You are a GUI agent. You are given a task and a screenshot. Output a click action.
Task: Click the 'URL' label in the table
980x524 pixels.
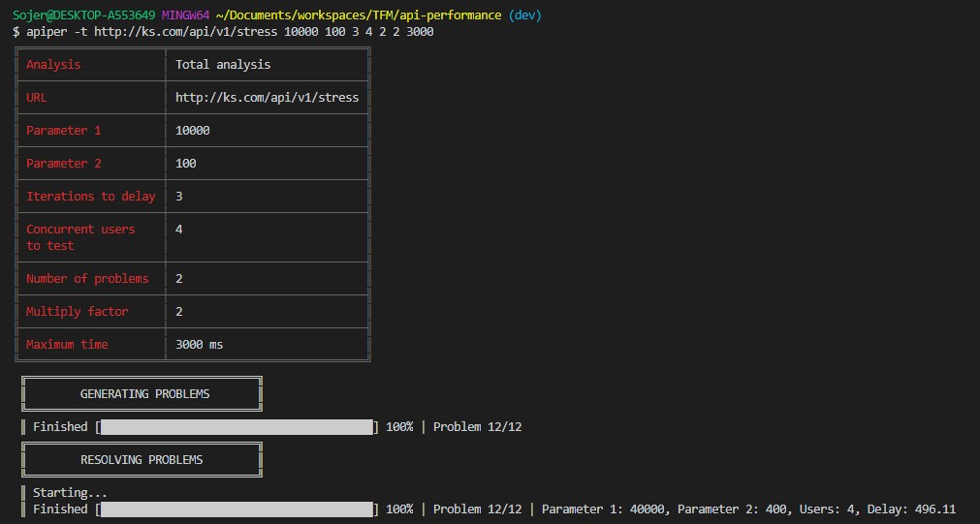36,98
